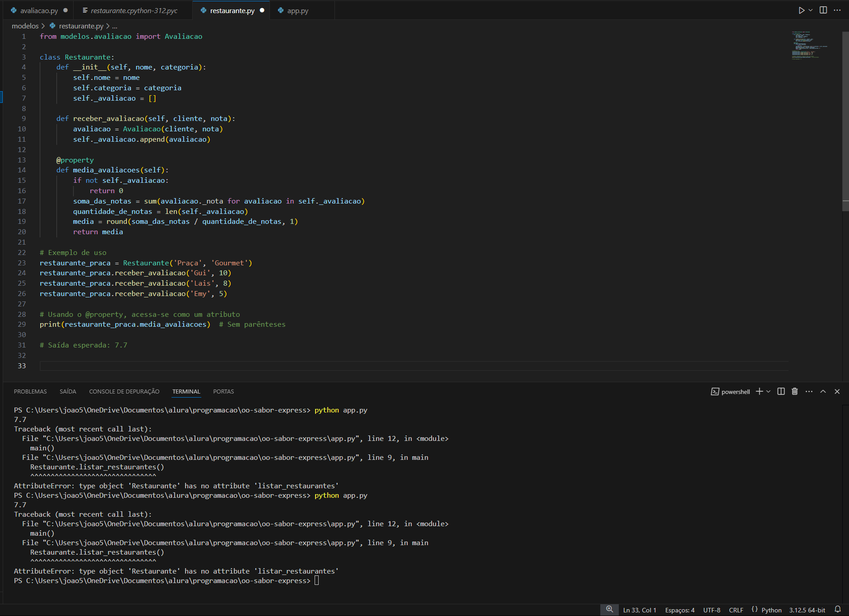Screen dimensions: 849x616
Task: Create new terminal with plus icon
Action: [x=759, y=391]
